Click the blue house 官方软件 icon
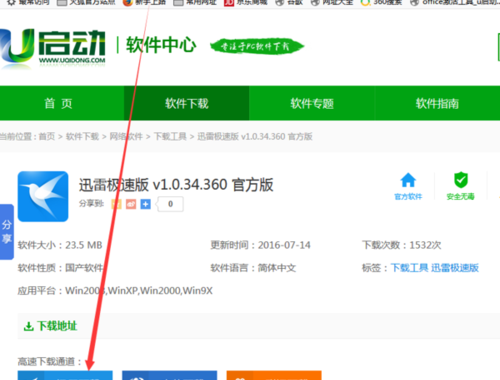Screen dimensions: 500x380 pyautogui.click(x=408, y=180)
